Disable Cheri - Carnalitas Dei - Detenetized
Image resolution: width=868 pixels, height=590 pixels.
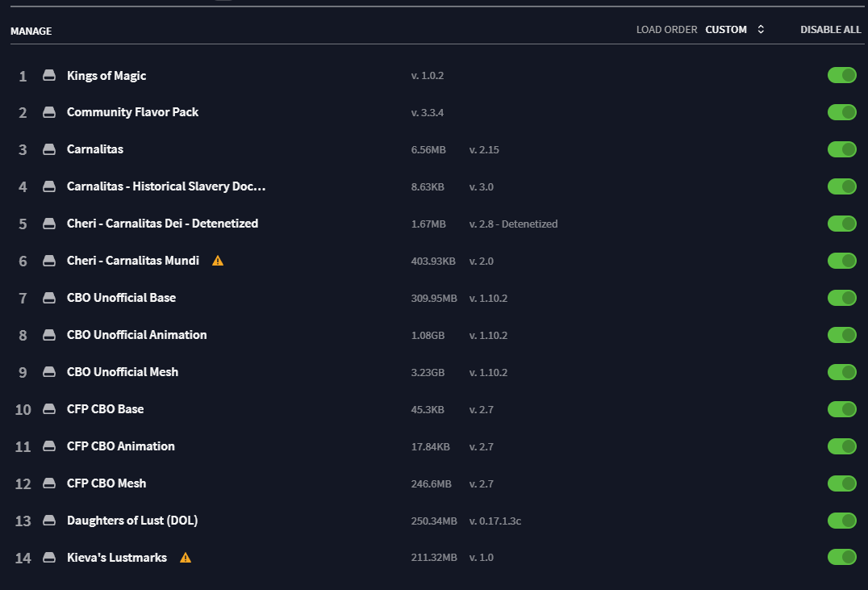(x=842, y=224)
